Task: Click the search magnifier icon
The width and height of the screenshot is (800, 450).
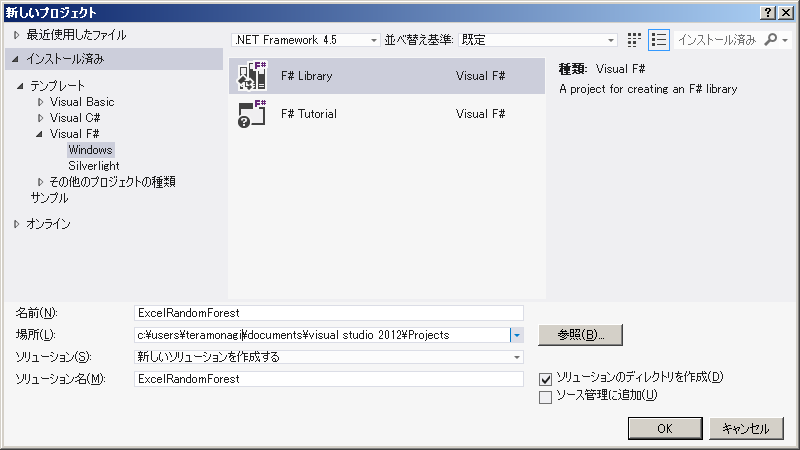Action: tap(770, 39)
